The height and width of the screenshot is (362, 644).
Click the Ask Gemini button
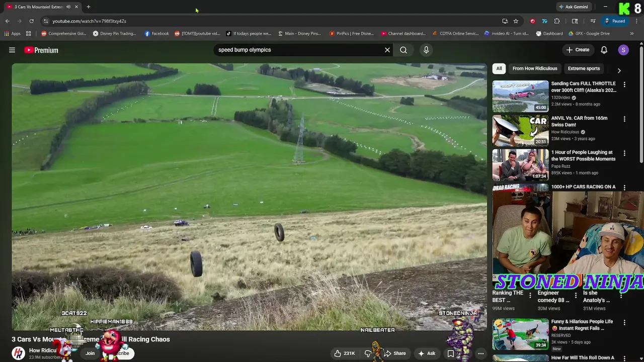point(573,7)
